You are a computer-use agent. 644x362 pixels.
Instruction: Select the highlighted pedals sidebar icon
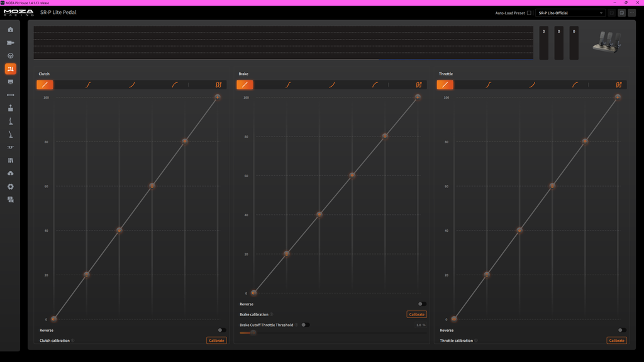tap(10, 69)
